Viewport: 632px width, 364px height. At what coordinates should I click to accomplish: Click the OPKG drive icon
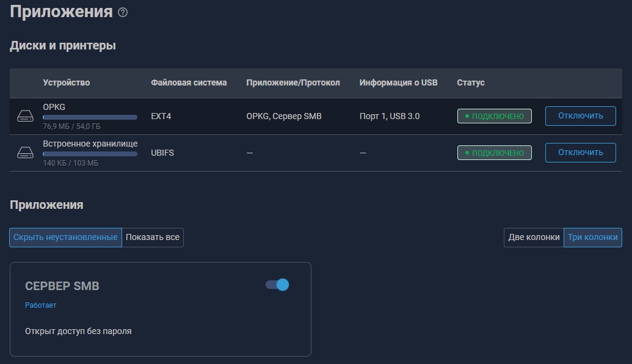[25, 116]
